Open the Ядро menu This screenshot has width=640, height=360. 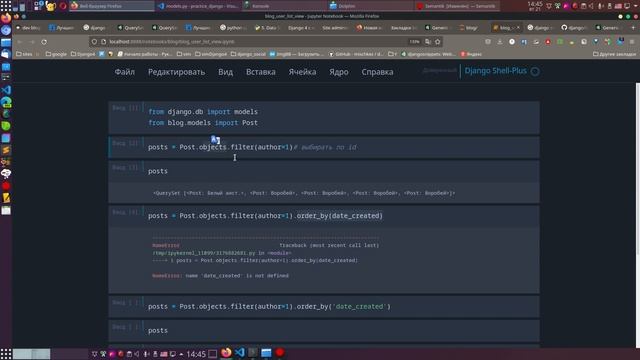click(339, 72)
